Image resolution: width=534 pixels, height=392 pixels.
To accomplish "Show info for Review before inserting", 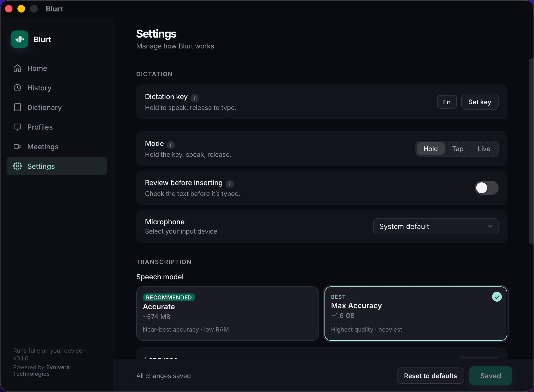I will pyautogui.click(x=230, y=184).
